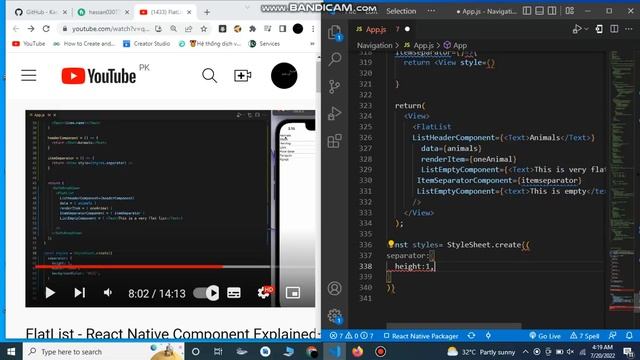Image resolution: width=640 pixels, height=360 pixels.
Task: Open editor More Actions ellipsis menu
Action: pyautogui.click(x=629, y=29)
